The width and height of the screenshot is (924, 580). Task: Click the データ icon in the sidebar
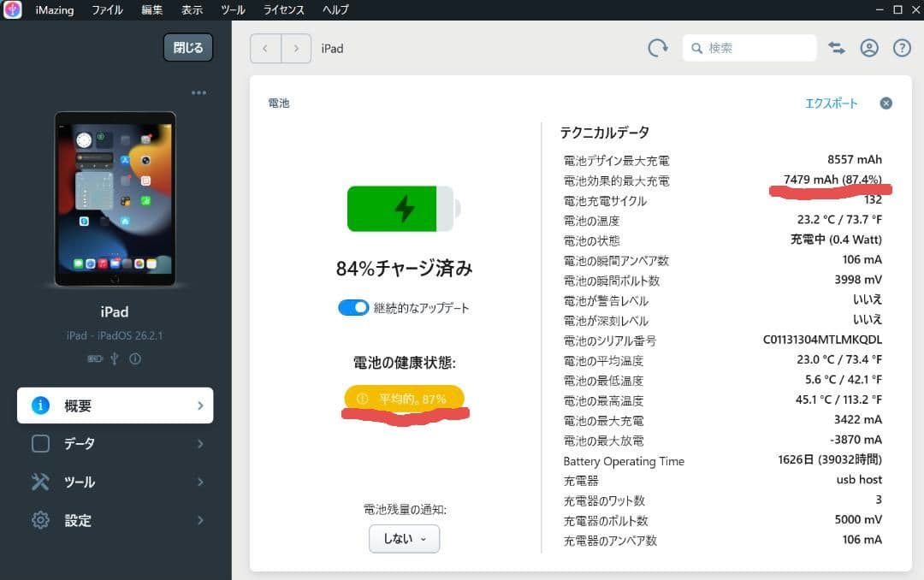[x=39, y=443]
